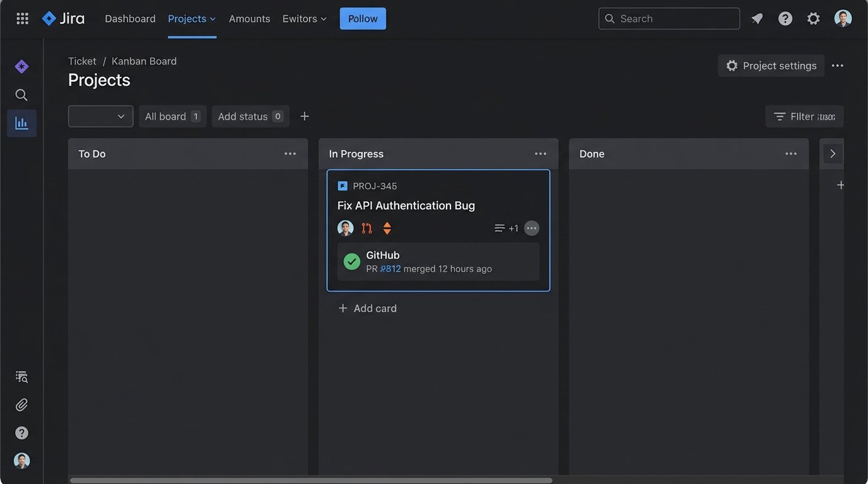Click the notifications icon in the top bar
This screenshot has height=484, width=868.
pos(756,18)
